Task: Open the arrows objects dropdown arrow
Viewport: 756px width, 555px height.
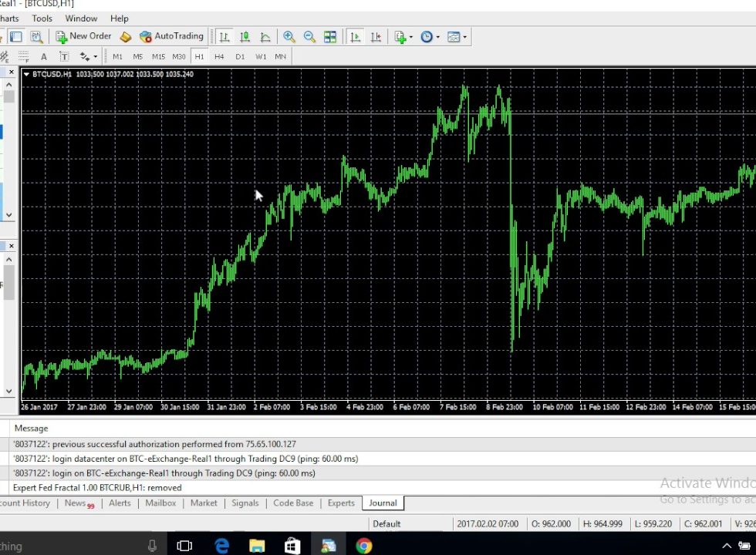Action: coord(96,57)
